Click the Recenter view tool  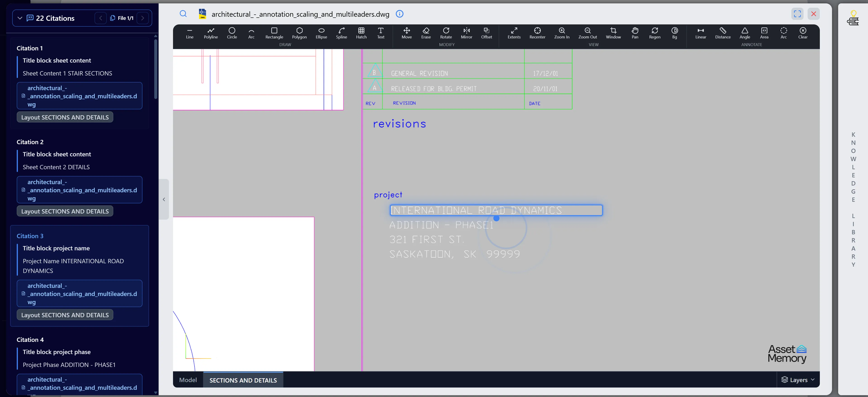pos(537,33)
